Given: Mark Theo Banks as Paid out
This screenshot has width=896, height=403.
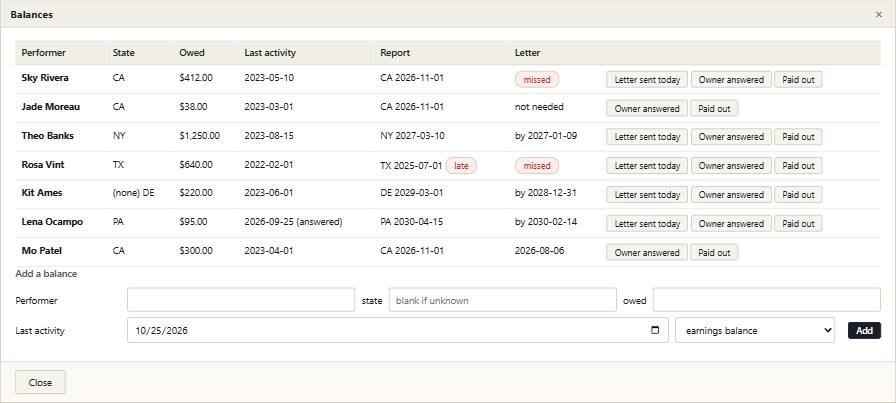Looking at the screenshot, I should click(798, 137).
